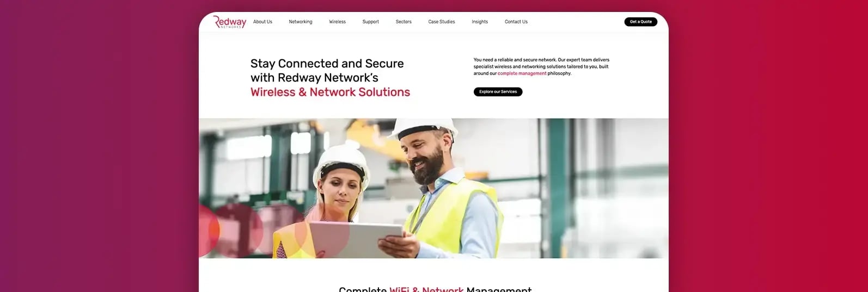
Task: Click the hero photo of two workers
Action: tap(433, 188)
